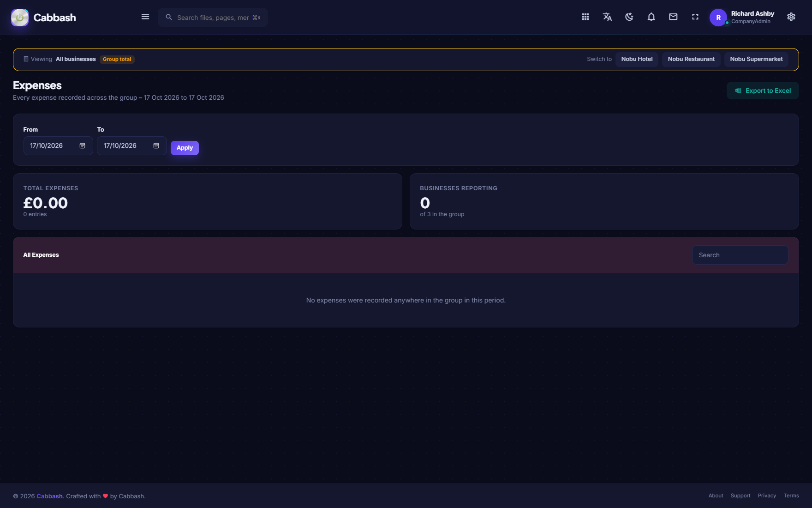Screen dimensions: 812x508
Task: Click the Businesses Reporting label
Action: [x=459, y=188]
